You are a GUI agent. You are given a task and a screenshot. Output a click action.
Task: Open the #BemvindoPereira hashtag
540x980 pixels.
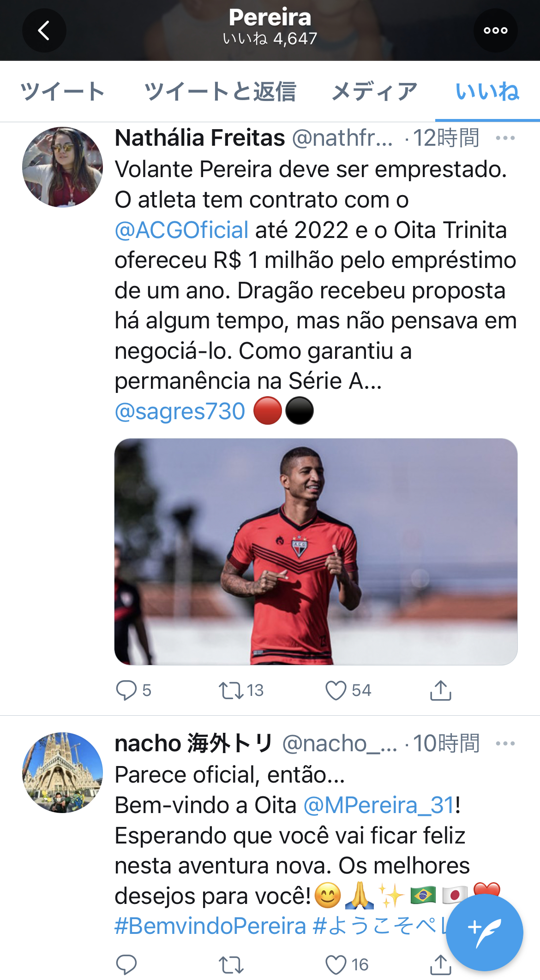pos(210,926)
